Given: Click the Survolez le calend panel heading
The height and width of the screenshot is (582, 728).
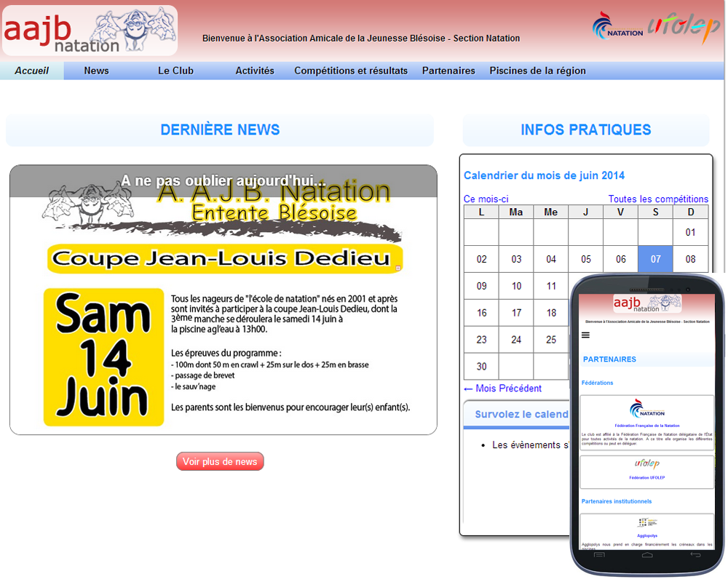Looking at the screenshot, I should [x=521, y=414].
